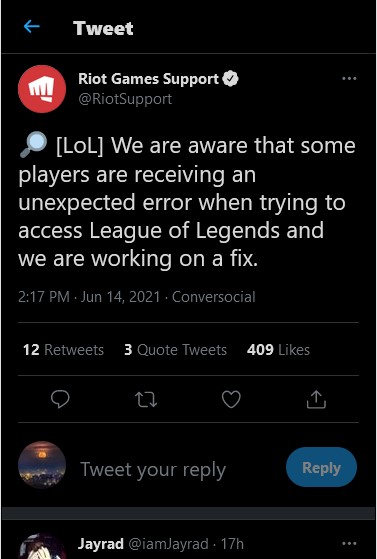Click the reply speech bubble icon
Image resolution: width=377 pixels, height=559 pixels.
[60, 399]
